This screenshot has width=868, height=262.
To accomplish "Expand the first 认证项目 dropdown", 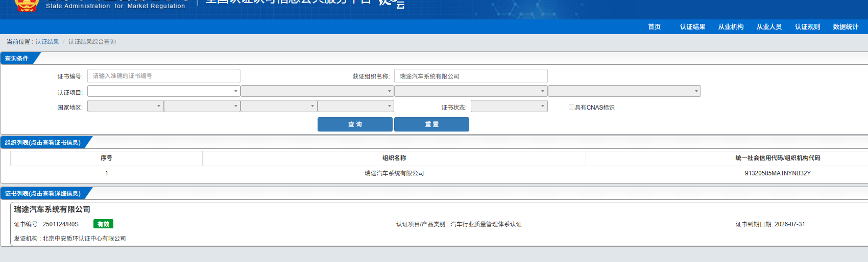I will 164,91.
